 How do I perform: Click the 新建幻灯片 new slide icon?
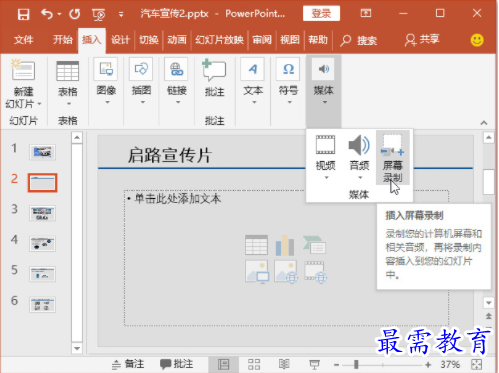[23, 70]
